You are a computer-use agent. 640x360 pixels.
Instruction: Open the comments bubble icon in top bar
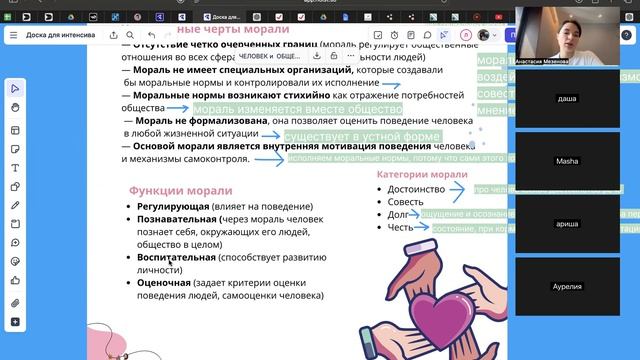pos(427,35)
